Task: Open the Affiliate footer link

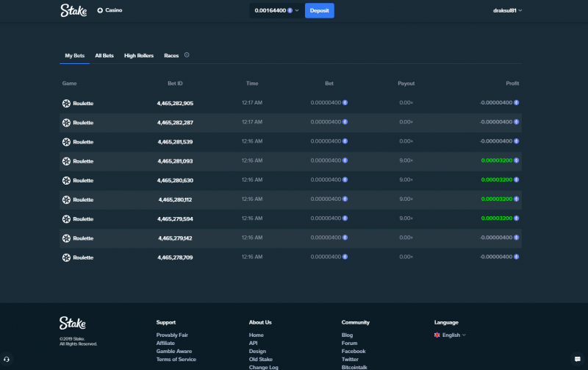Action: tap(165, 343)
